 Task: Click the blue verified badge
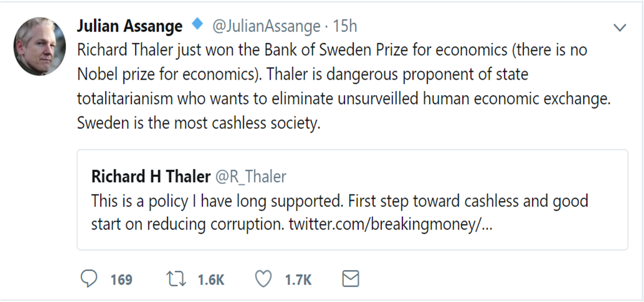coord(197,25)
